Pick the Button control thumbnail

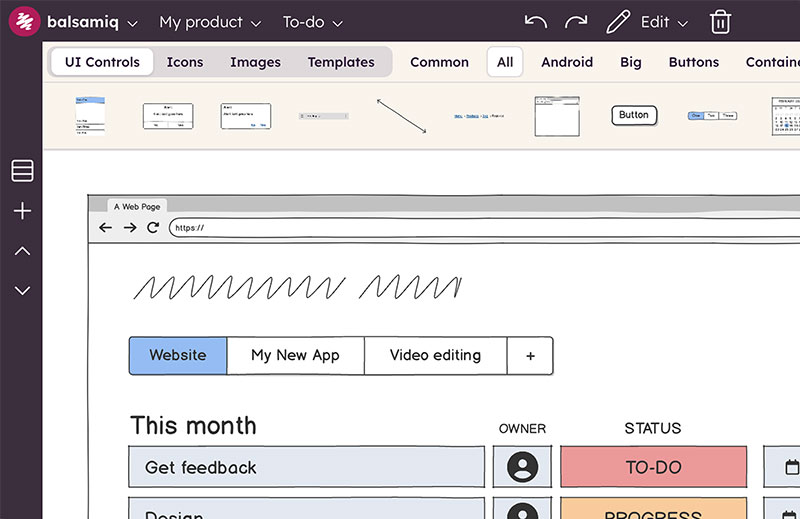click(634, 115)
